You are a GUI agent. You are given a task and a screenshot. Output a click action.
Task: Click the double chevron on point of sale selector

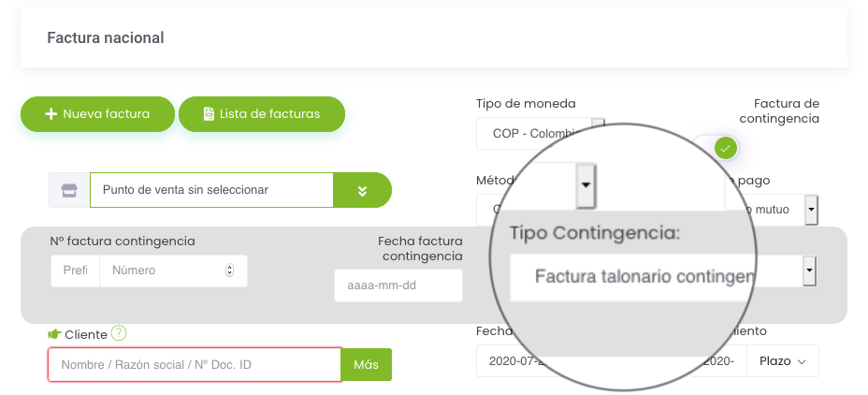pos(362,190)
